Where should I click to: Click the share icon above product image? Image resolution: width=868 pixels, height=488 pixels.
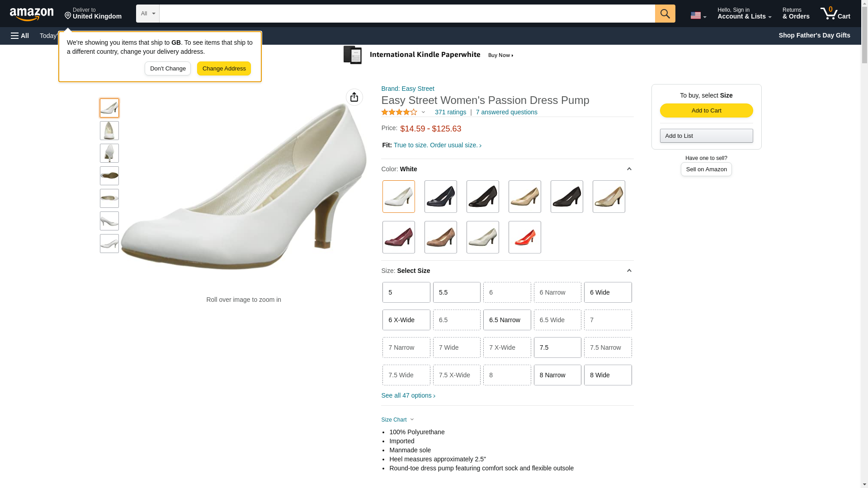354,97
